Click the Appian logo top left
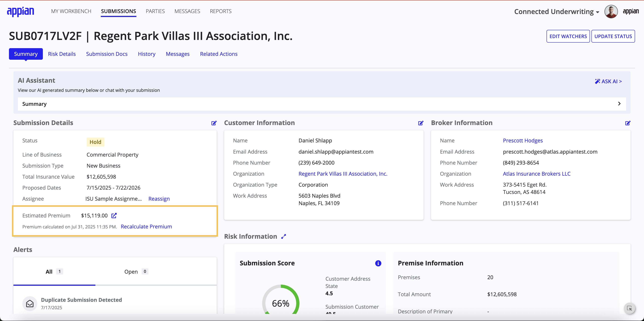Viewport: 644px width, 321px height. 20,12
